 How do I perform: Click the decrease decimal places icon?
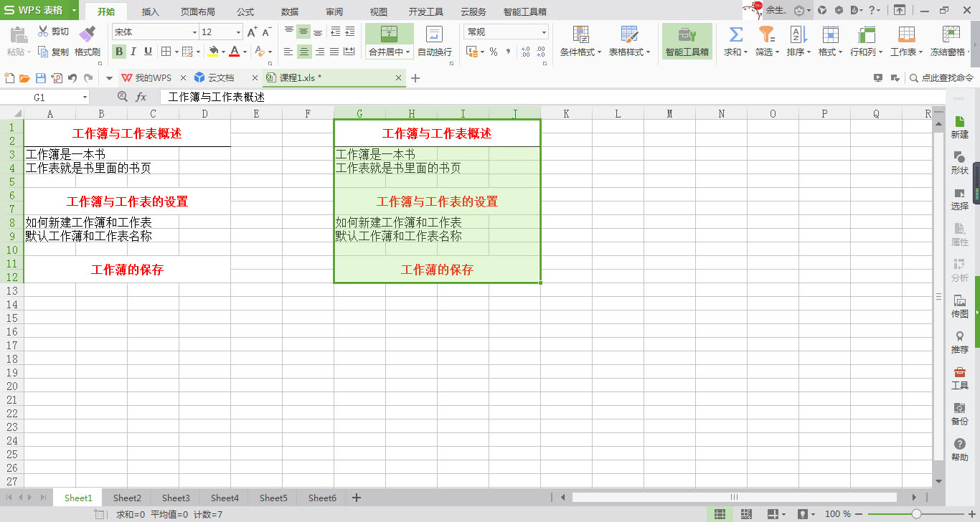click(542, 52)
